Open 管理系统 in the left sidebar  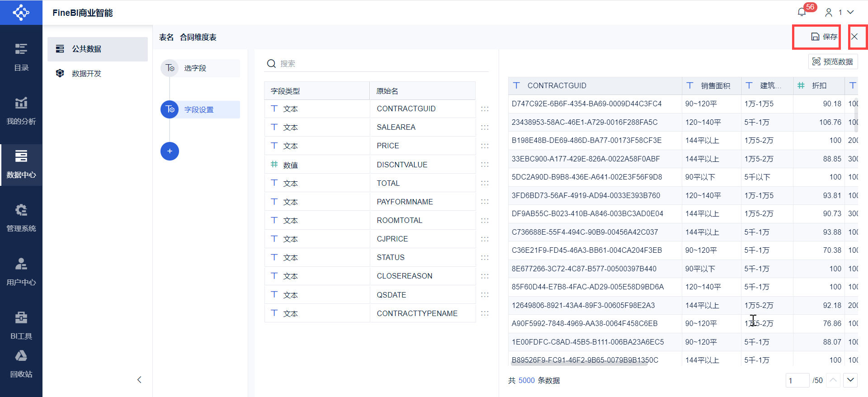click(x=21, y=218)
